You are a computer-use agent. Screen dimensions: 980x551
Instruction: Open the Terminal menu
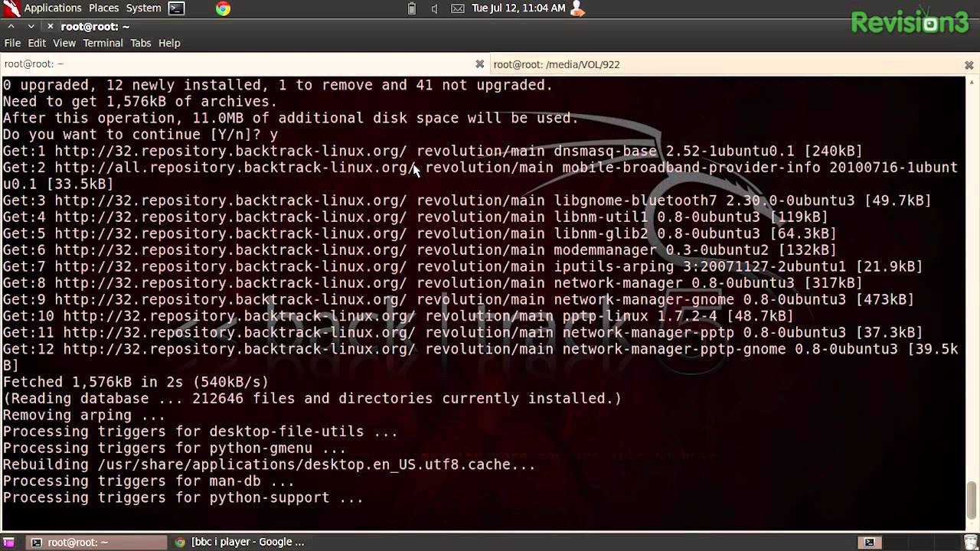(x=103, y=43)
